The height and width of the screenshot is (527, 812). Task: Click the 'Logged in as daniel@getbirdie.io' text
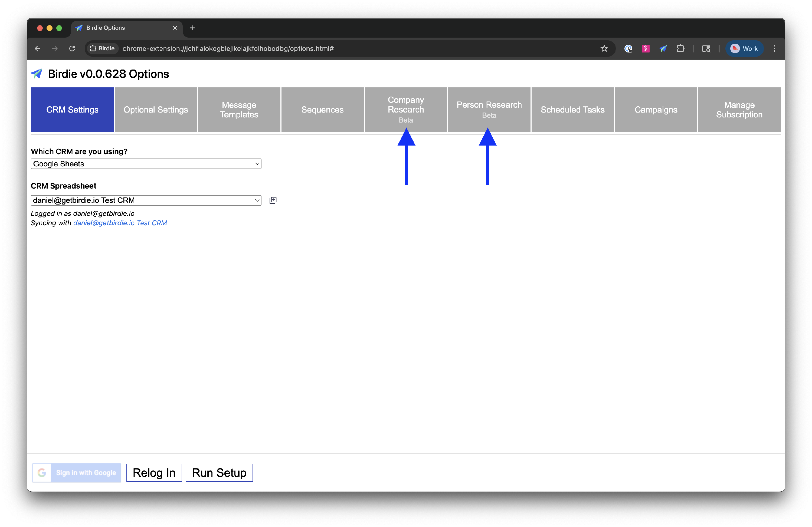coord(83,213)
